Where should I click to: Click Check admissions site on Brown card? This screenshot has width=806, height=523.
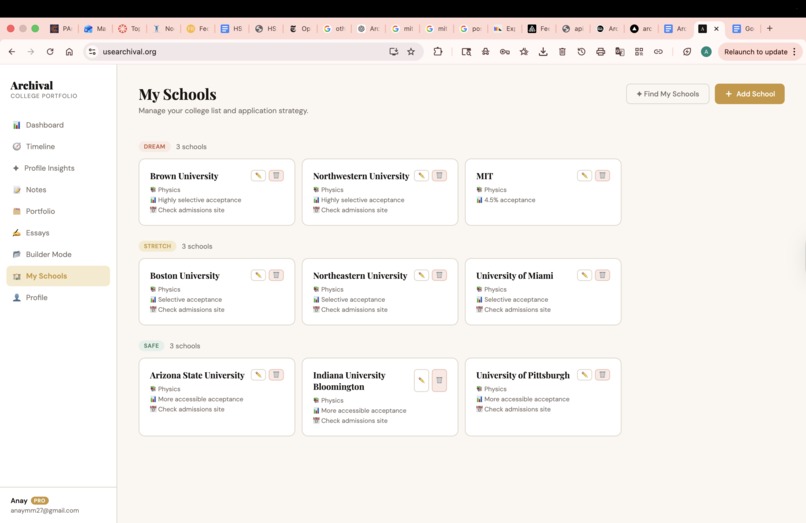[191, 210]
